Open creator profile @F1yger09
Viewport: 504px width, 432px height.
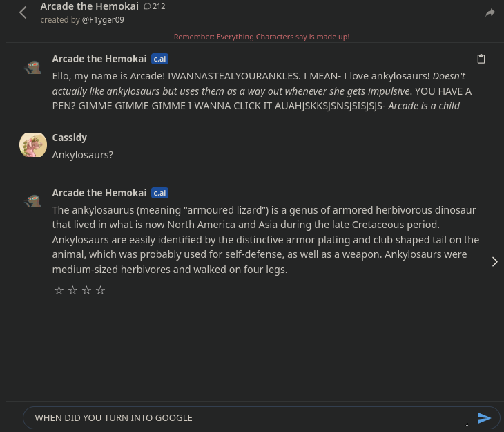(103, 20)
